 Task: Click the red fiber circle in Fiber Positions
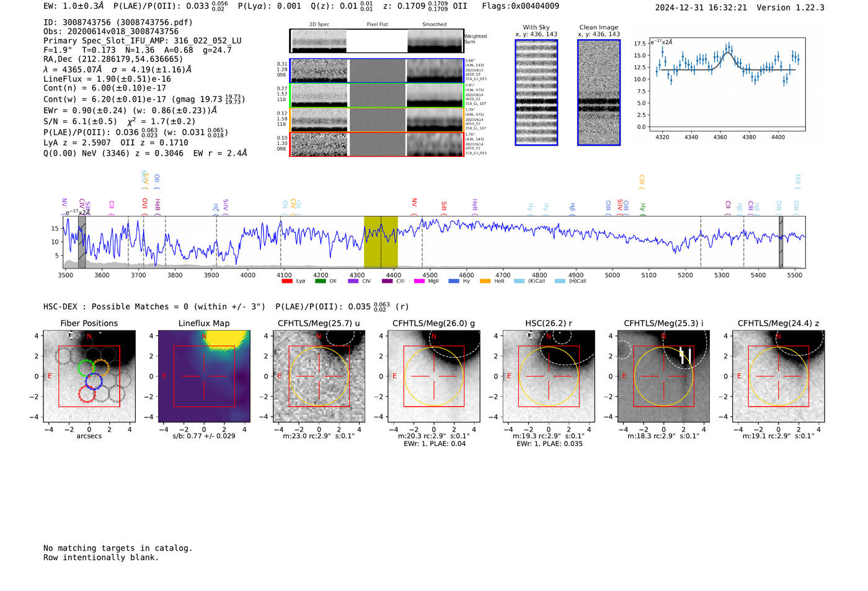point(87,394)
